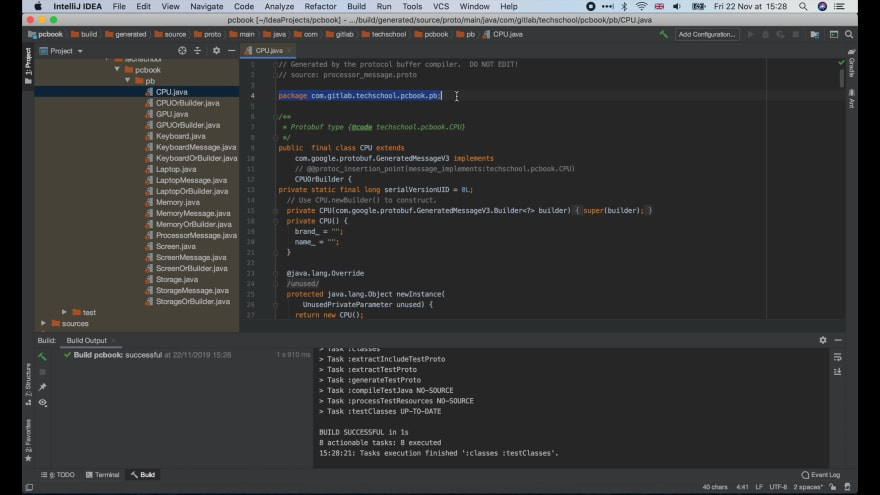Click the Wi-Fi icon in menu bar
Screen dimensions: 880x495
[x=641, y=7]
